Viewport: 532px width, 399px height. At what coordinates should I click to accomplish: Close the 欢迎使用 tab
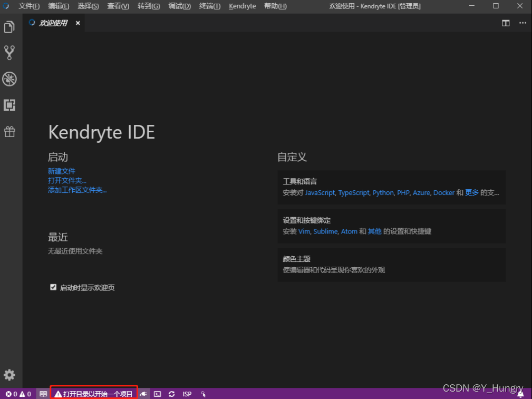[x=78, y=23]
